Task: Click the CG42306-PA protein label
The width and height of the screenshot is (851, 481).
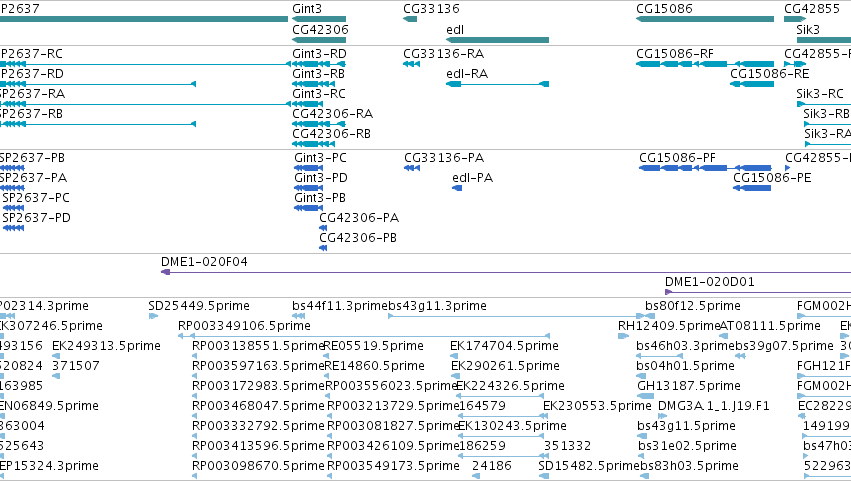Action: (359, 218)
